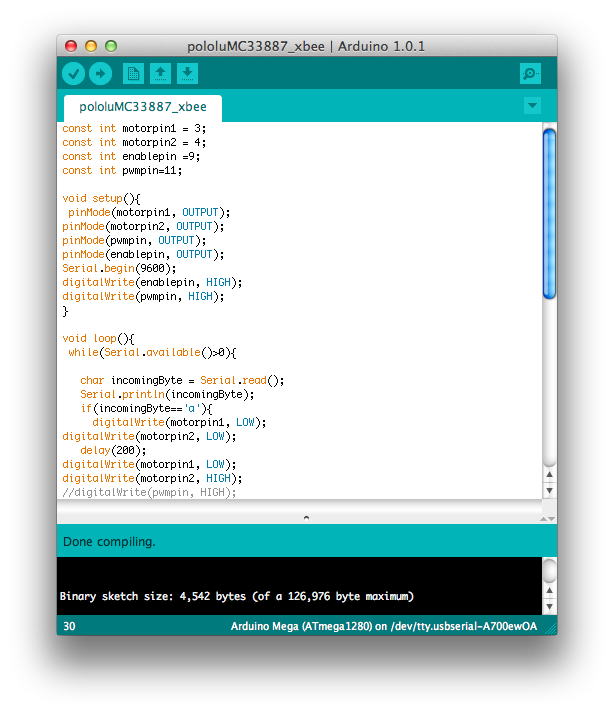Click the line number 30 in status bar

point(69,627)
